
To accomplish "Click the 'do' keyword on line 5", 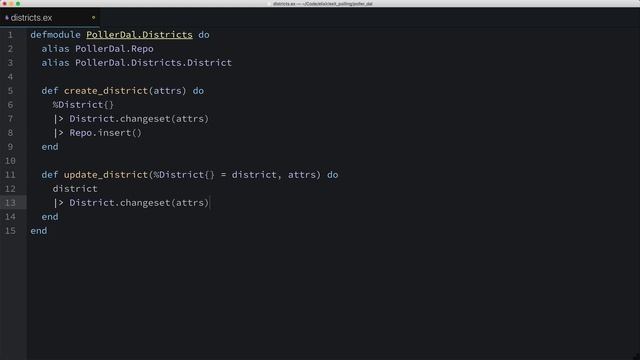I will (198, 91).
